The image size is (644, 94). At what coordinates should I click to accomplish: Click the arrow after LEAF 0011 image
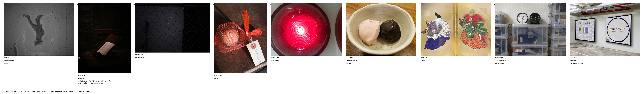(x=76, y=4)
